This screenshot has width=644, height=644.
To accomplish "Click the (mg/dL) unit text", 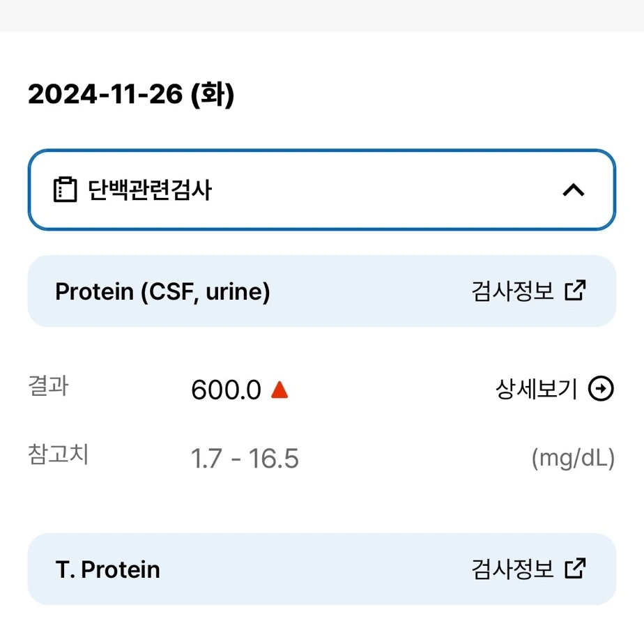I will tap(574, 458).
